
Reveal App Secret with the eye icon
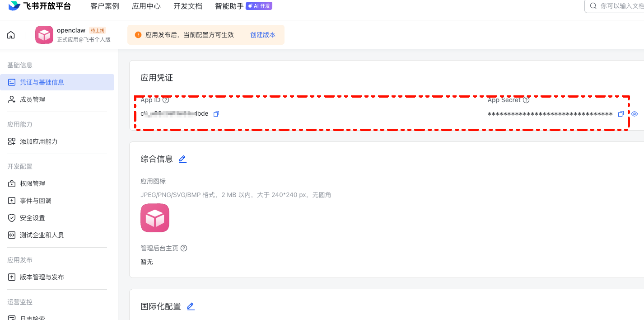point(634,114)
